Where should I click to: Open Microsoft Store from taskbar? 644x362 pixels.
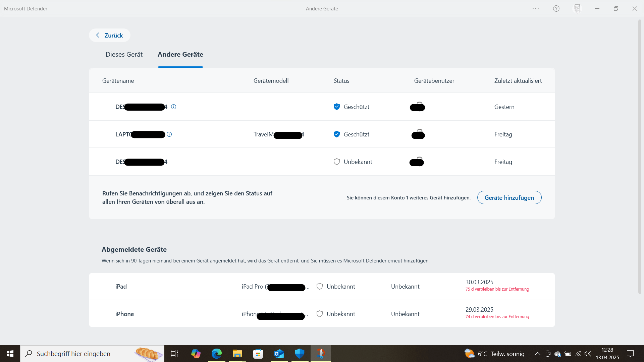click(258, 354)
